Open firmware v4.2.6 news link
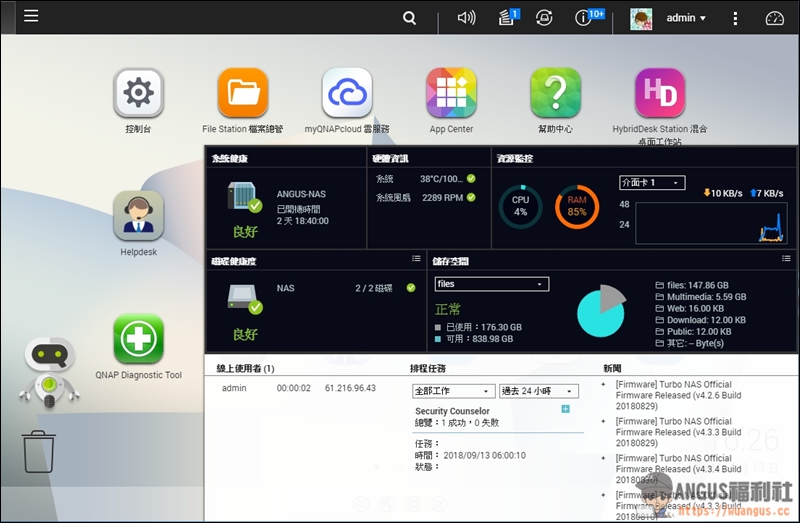Viewport: 800px width, 523px height. tap(679, 395)
